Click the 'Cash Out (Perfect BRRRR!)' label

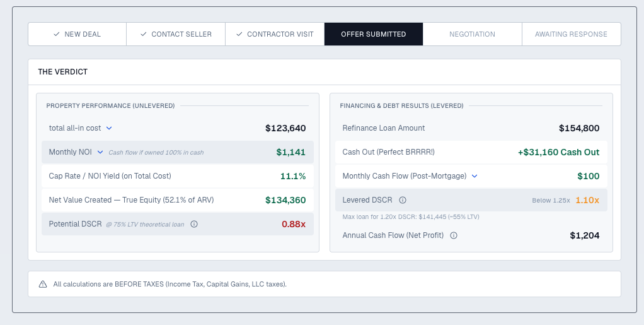point(389,152)
